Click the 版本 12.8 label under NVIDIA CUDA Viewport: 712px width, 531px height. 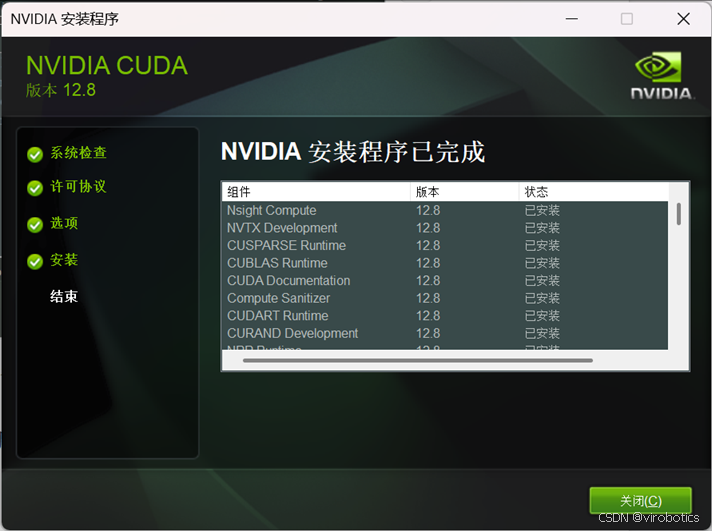[x=61, y=90]
